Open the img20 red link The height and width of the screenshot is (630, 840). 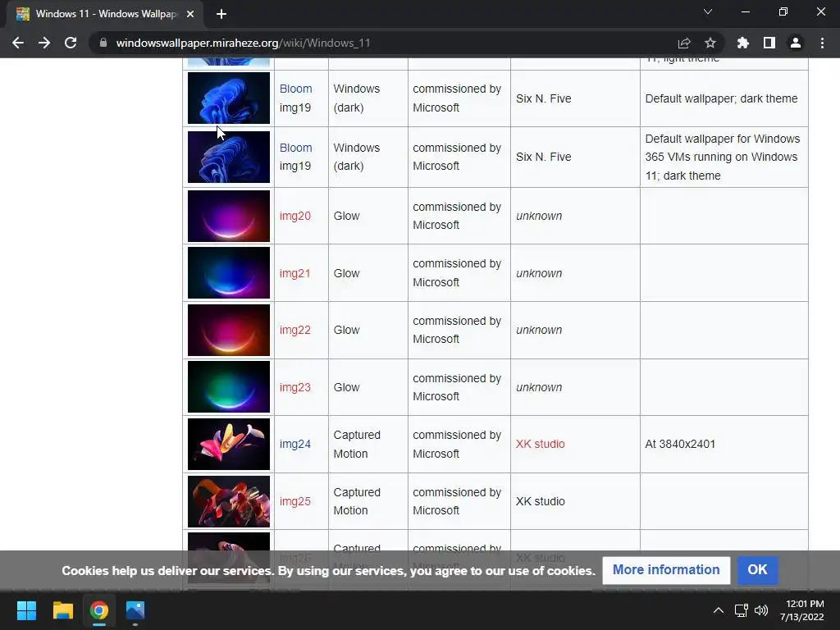coord(295,216)
